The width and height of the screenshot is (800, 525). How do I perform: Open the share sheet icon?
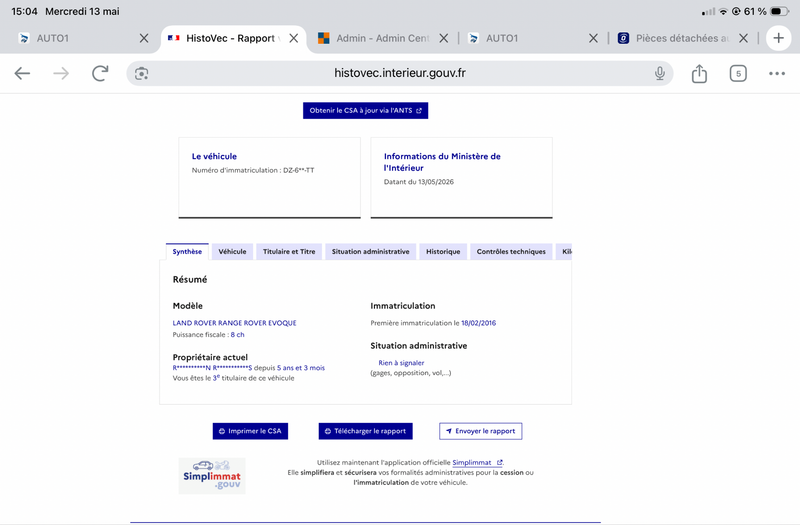[x=699, y=73]
